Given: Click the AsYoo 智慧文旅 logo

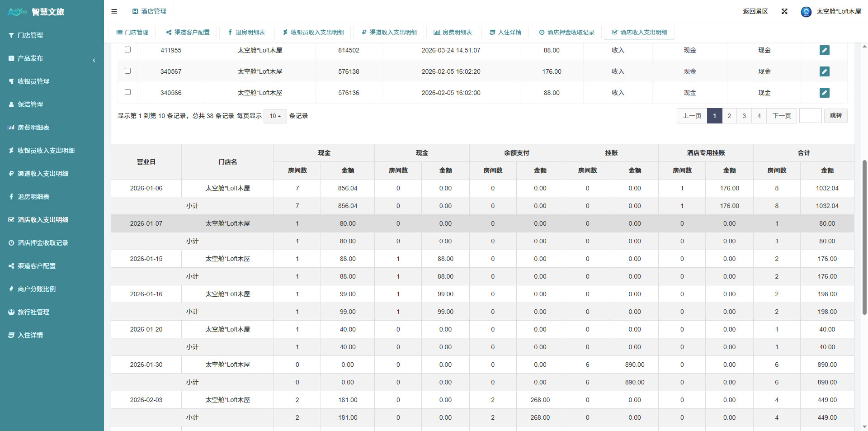Looking at the screenshot, I should (x=36, y=12).
